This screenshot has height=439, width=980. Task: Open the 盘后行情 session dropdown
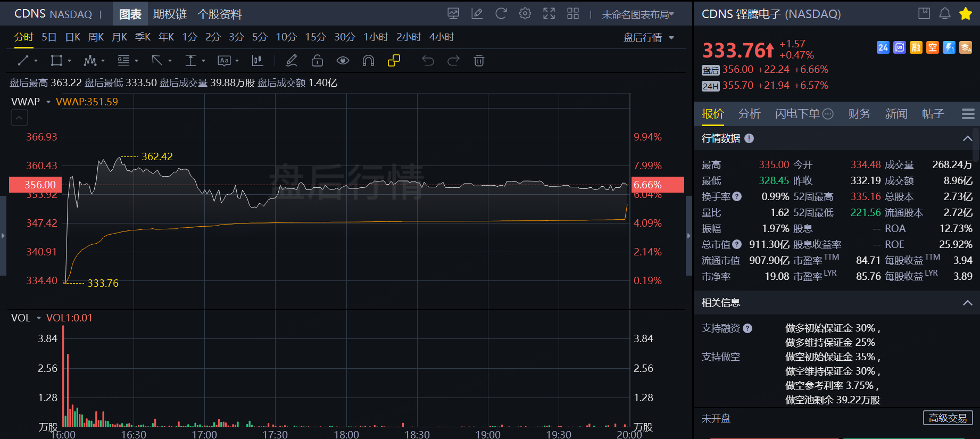point(649,38)
